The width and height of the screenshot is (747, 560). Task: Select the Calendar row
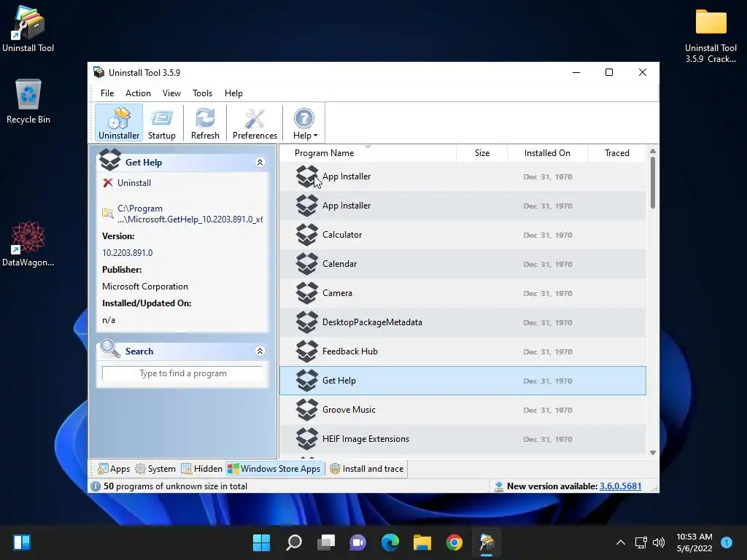tap(462, 264)
